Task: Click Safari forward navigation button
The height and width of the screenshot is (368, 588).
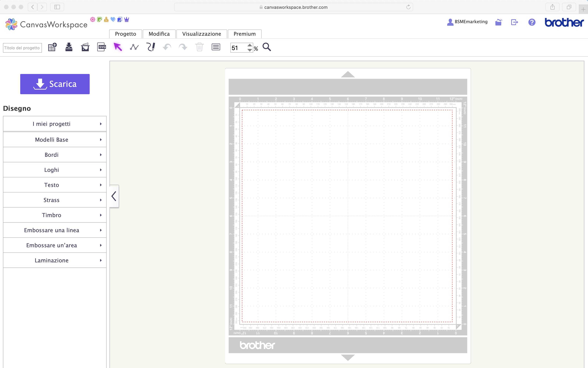Action: click(x=42, y=7)
